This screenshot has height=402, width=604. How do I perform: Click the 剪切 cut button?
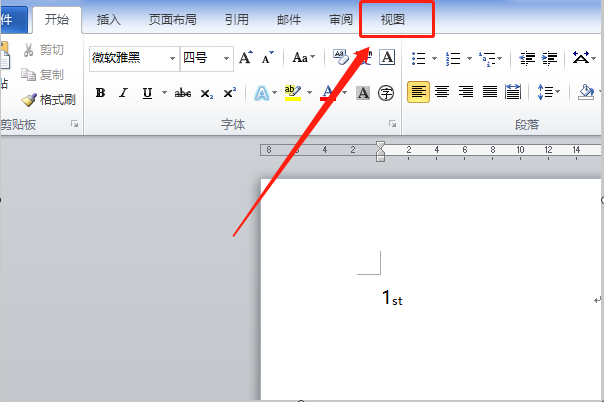(x=43, y=50)
